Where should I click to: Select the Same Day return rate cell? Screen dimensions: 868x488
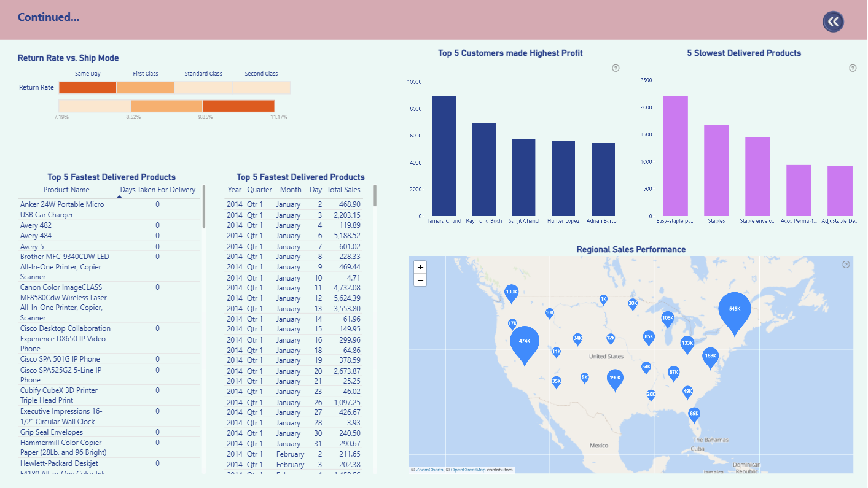tap(87, 88)
